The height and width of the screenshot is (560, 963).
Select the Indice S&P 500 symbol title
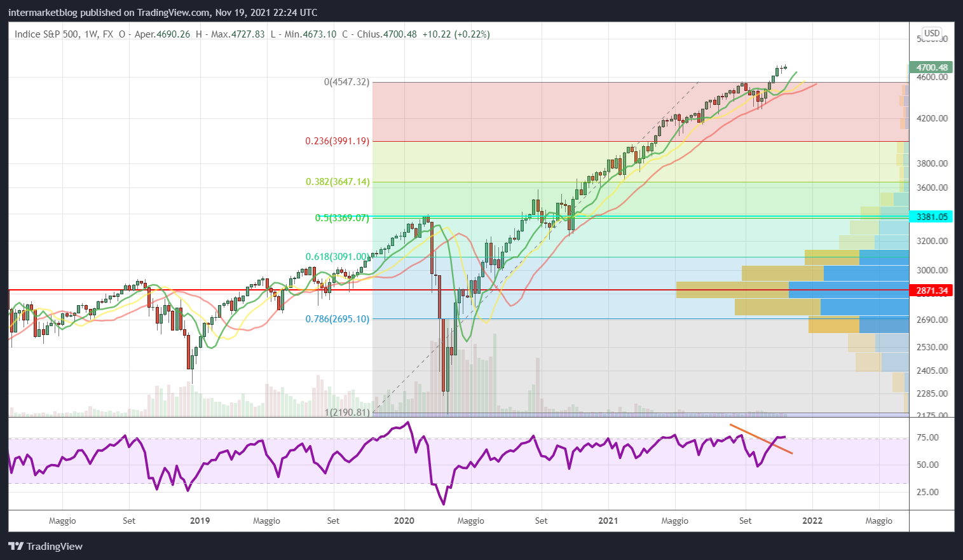click(47, 34)
